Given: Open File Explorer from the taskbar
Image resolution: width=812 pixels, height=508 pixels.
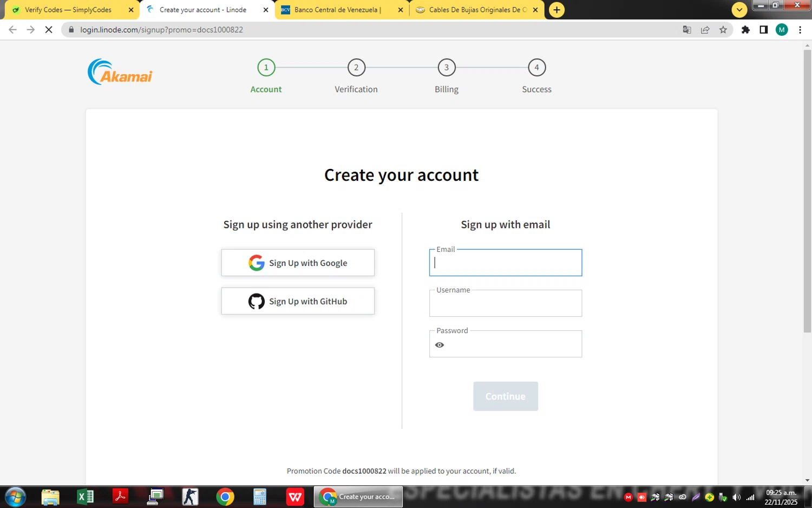Looking at the screenshot, I should click(x=50, y=497).
